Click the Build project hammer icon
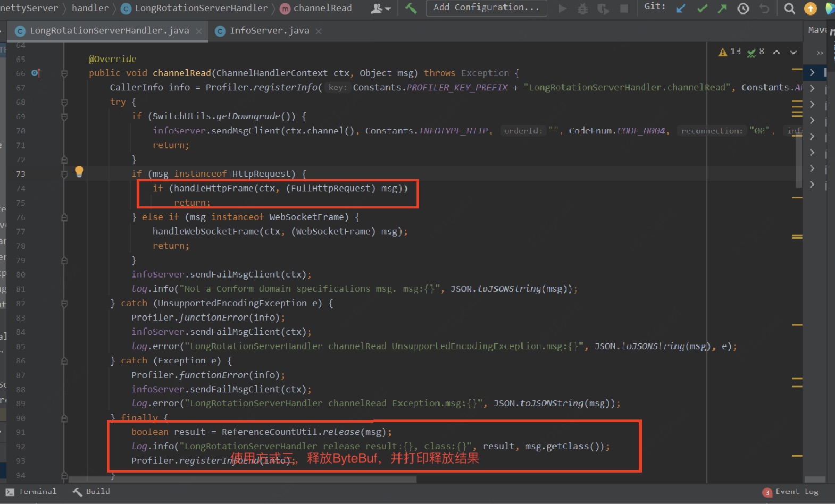This screenshot has width=835, height=504. click(x=411, y=8)
